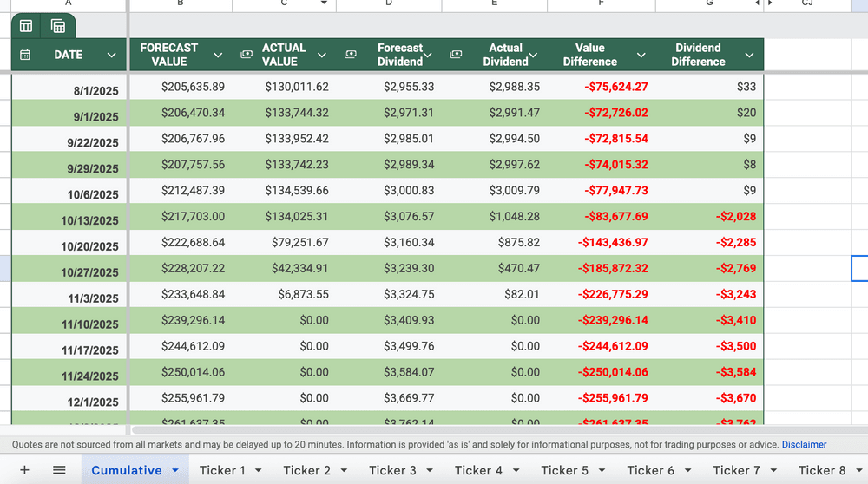The height and width of the screenshot is (484, 868).
Task: Switch to the Ticker 3 sheet tab
Action: [x=392, y=470]
